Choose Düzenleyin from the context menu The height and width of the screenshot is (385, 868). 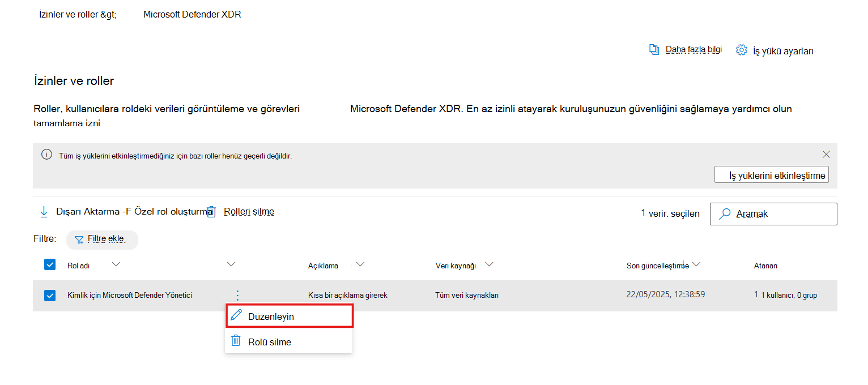coord(290,316)
